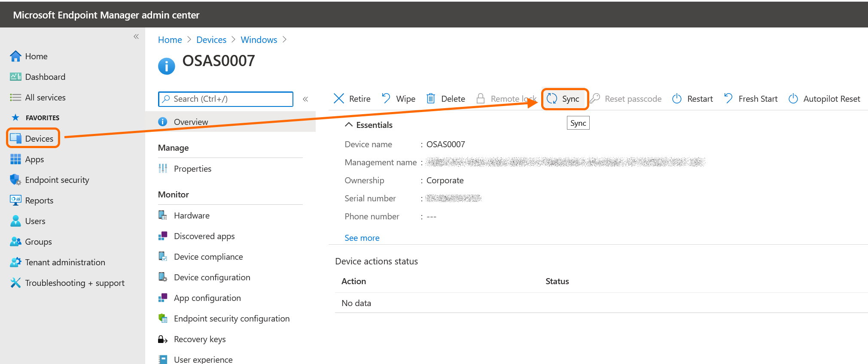The height and width of the screenshot is (364, 868).
Task: Navigate to Windows breadcrumb link
Action: coord(259,40)
